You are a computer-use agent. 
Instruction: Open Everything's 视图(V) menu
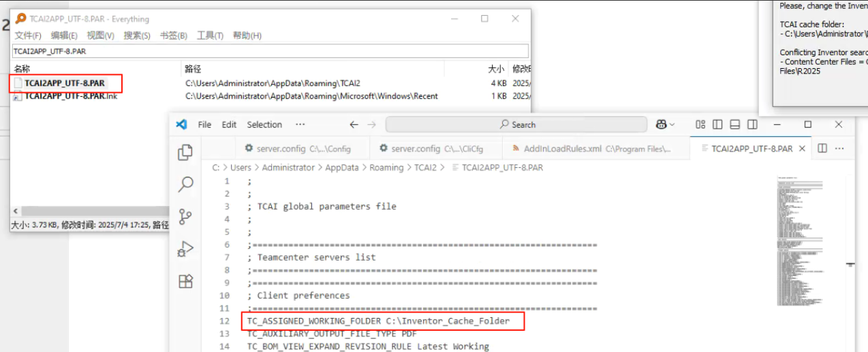click(100, 35)
